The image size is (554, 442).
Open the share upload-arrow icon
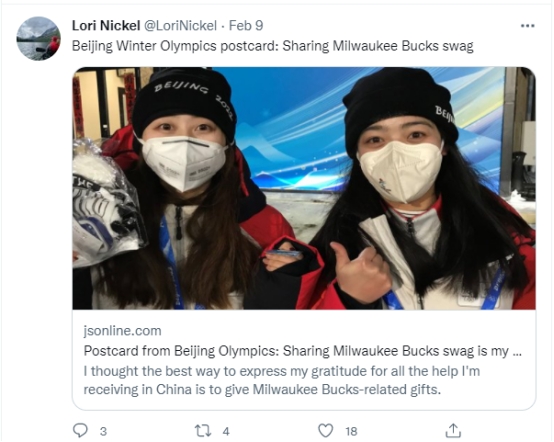453,430
